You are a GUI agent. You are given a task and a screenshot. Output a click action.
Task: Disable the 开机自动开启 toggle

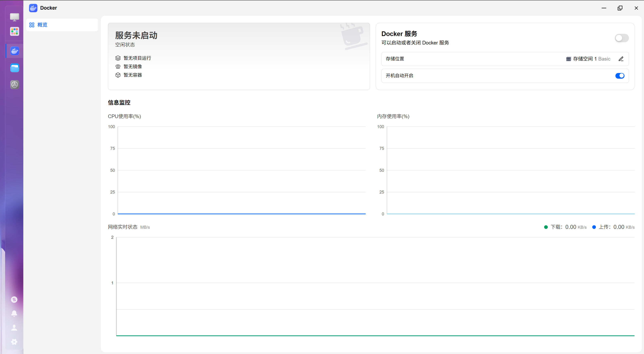click(620, 76)
